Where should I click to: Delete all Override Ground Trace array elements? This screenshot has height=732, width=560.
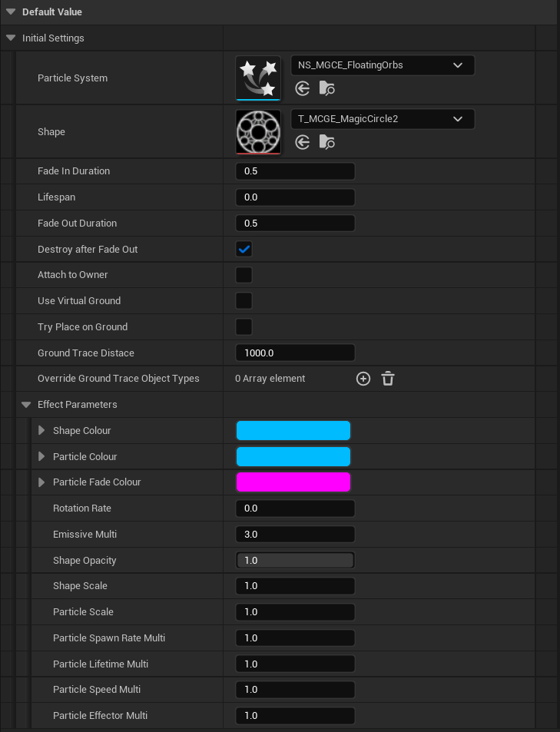[388, 379]
